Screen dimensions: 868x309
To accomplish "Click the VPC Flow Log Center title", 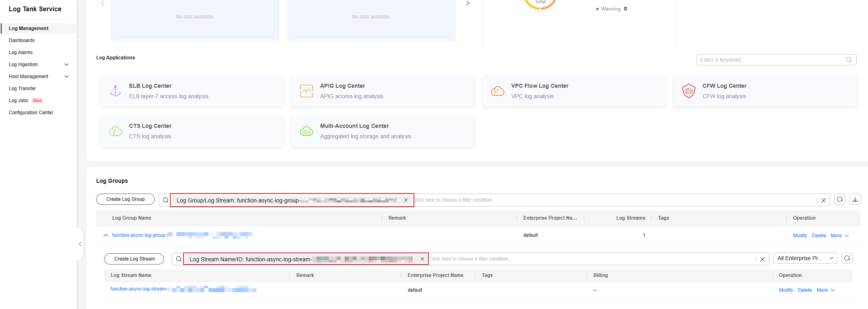I will pos(540,86).
